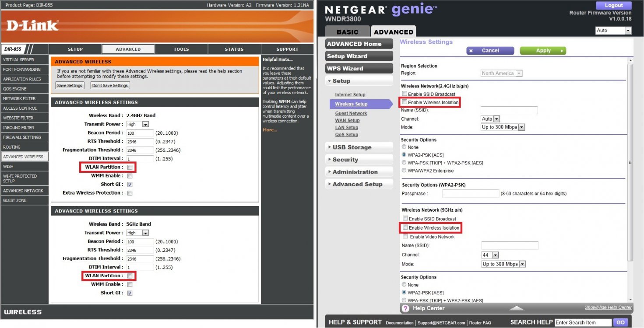This screenshot has width=644, height=328.
Task: Open the Guest Network link
Action: [351, 113]
